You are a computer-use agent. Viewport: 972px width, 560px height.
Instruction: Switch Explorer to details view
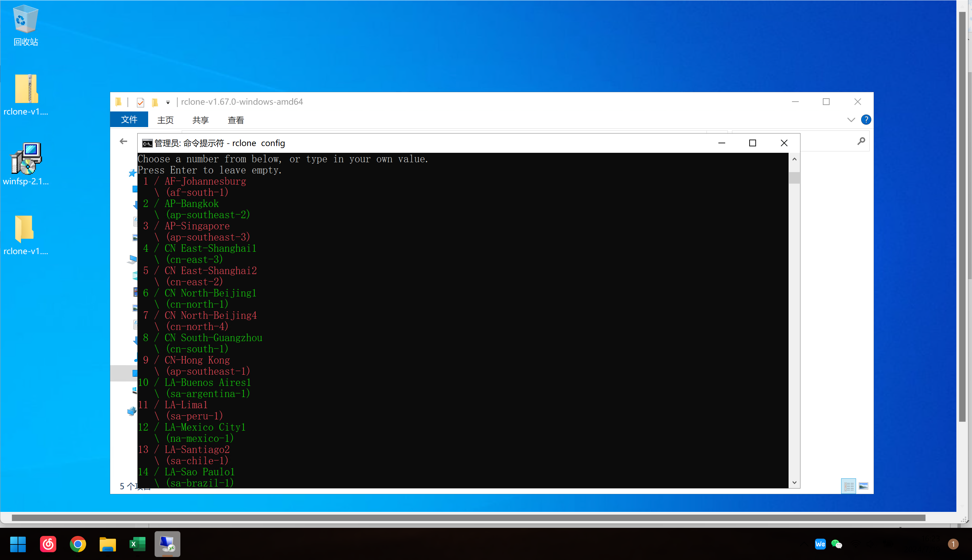[849, 486]
